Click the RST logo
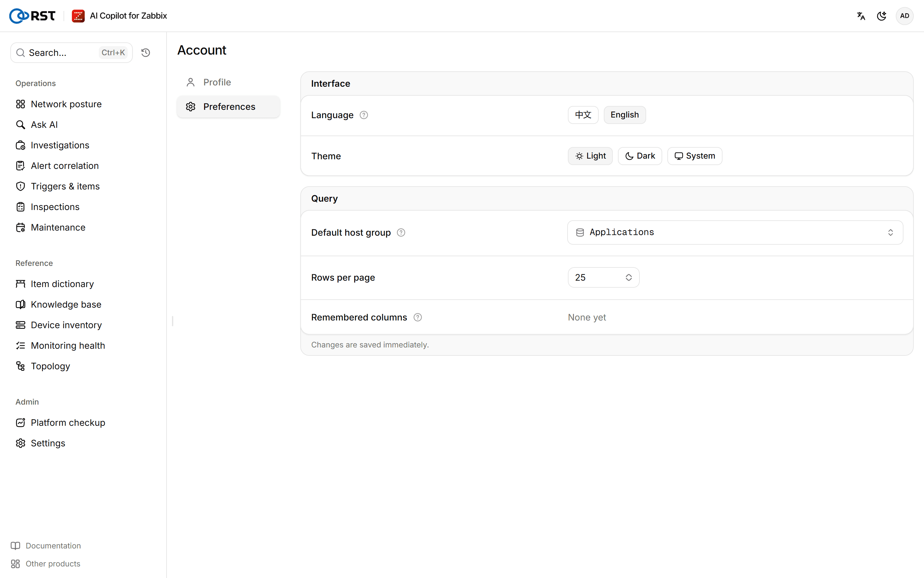This screenshot has width=924, height=578. point(32,16)
